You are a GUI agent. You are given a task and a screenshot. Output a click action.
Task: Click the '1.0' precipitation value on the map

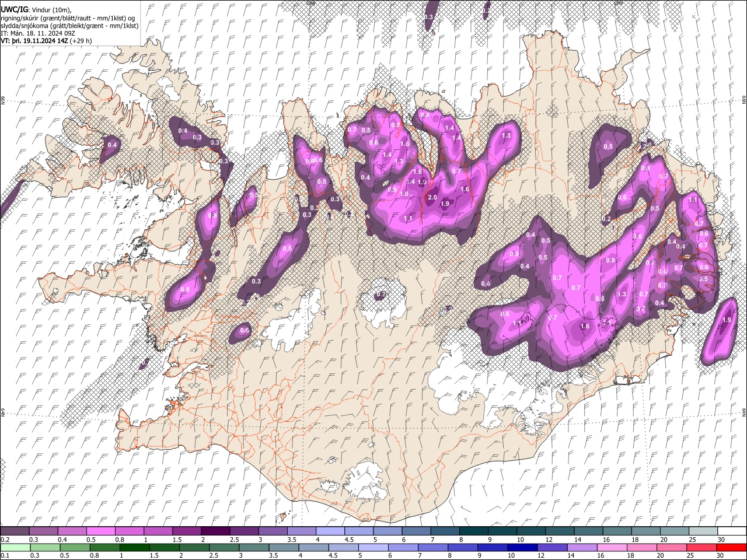[403, 194]
